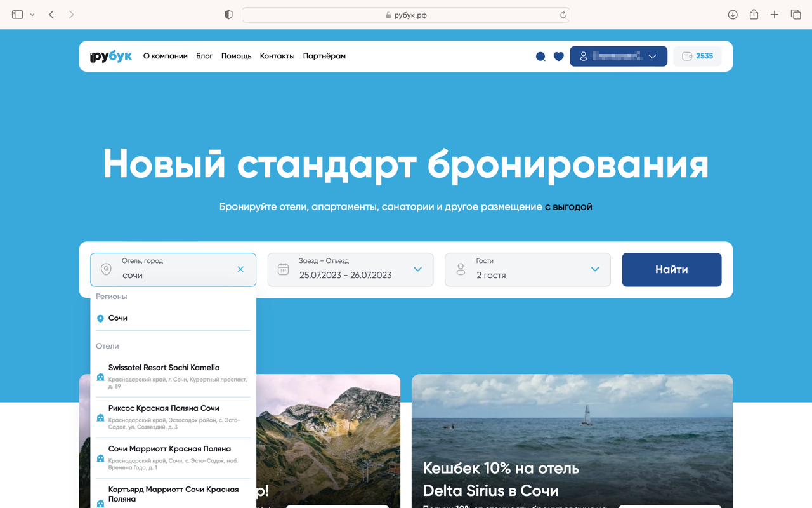Image resolution: width=812 pixels, height=508 pixels.
Task: Click the Найти search button
Action: click(672, 270)
